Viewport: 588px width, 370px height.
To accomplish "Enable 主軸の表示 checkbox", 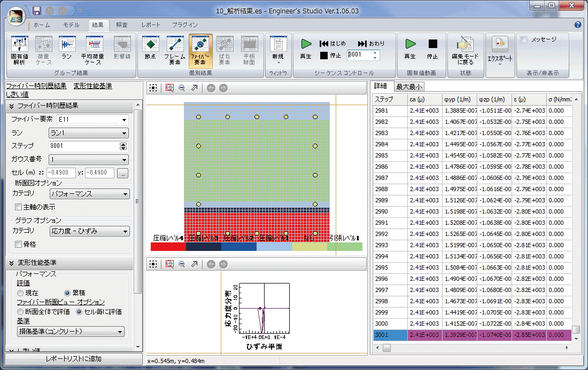I will (18, 207).
